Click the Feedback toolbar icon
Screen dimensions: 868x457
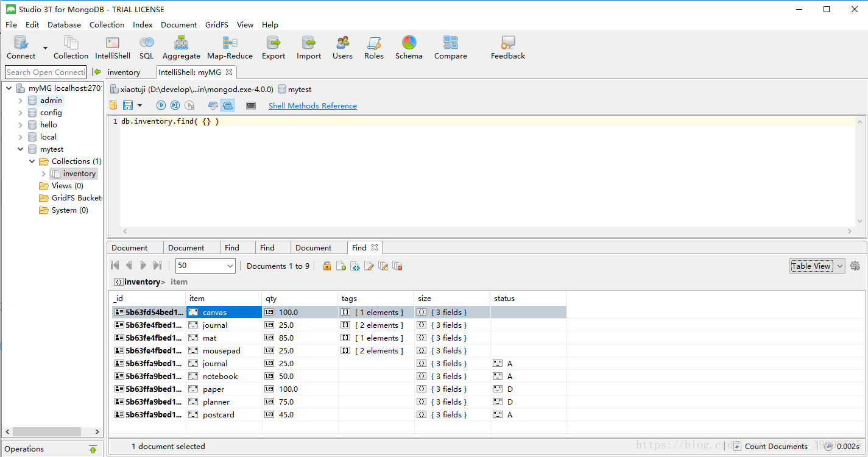click(508, 47)
